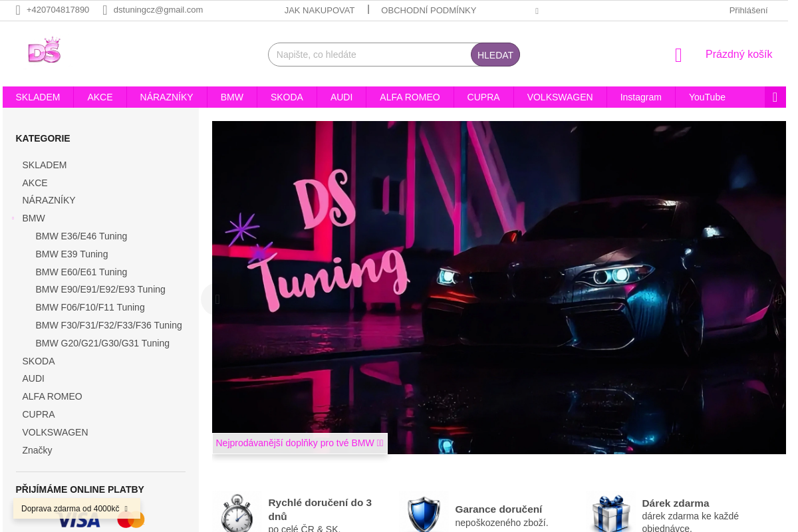
Task: Select AKCE in top navigation bar
Action: pyautogui.click(x=100, y=97)
